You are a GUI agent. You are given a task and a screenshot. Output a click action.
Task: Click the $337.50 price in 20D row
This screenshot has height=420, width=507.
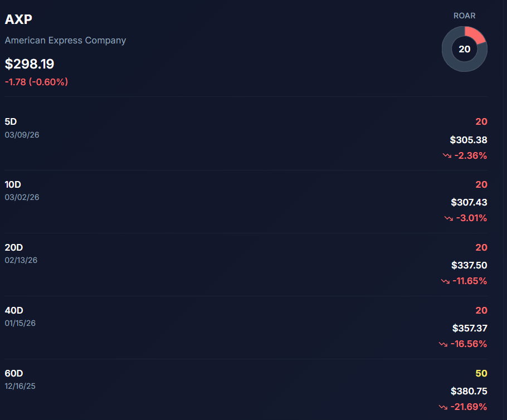click(469, 266)
